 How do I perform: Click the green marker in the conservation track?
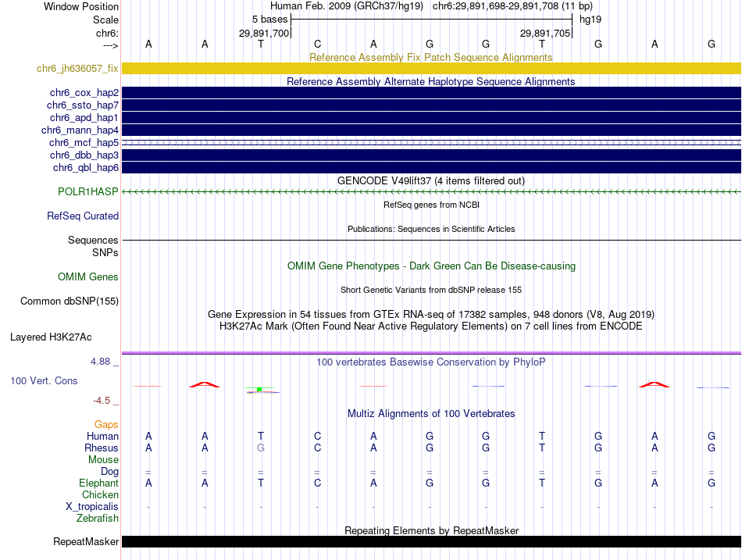point(259,389)
